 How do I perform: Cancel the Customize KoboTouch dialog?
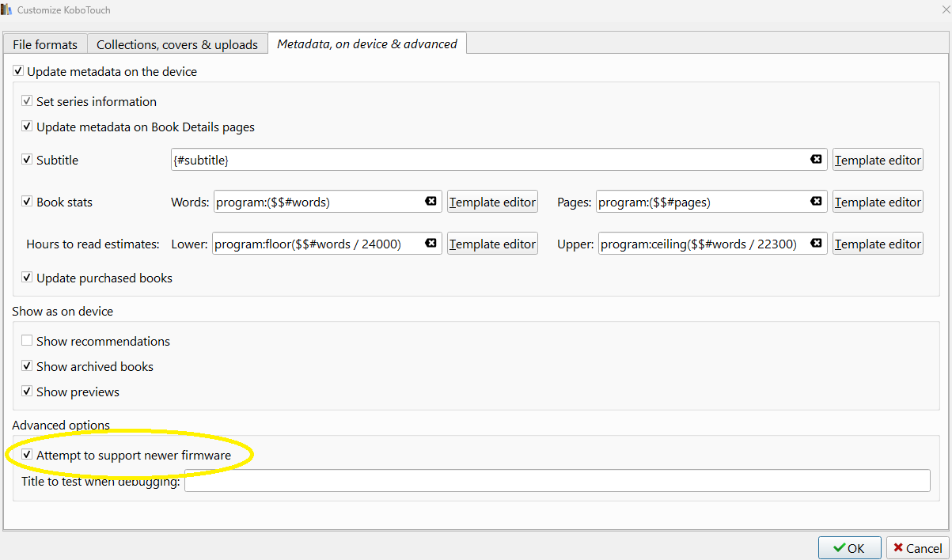pos(918,548)
